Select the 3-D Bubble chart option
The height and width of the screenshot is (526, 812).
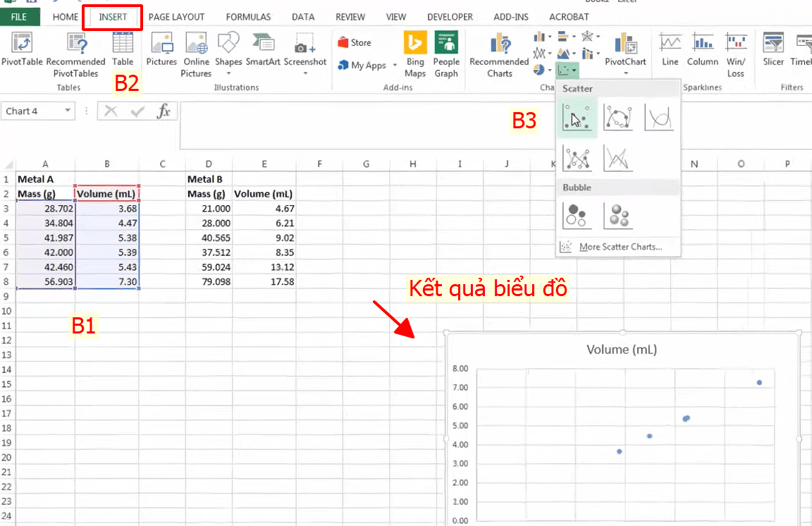coord(618,215)
